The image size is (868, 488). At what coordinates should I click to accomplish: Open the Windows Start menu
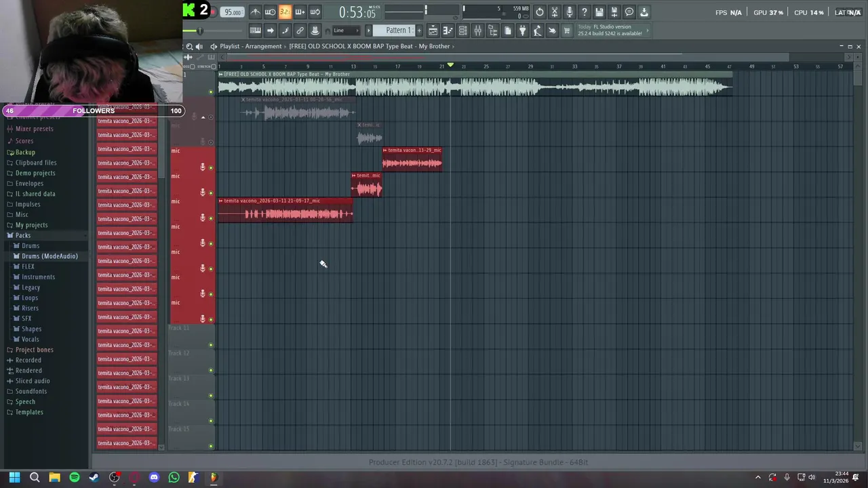14,477
